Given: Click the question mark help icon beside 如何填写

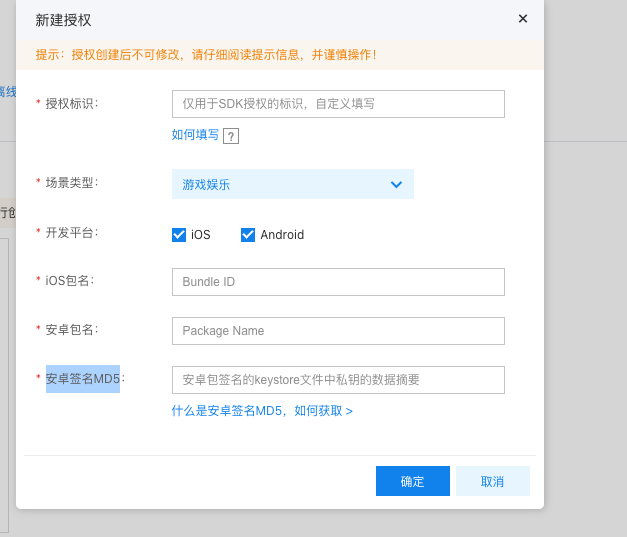Looking at the screenshot, I should 231,136.
